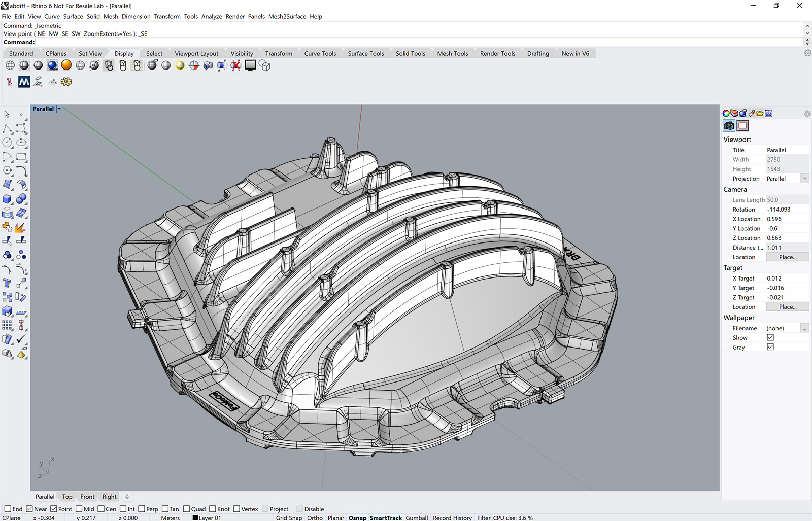The width and height of the screenshot is (812, 521).
Task: Enable the End osnap checkbox
Action: pos(8,509)
